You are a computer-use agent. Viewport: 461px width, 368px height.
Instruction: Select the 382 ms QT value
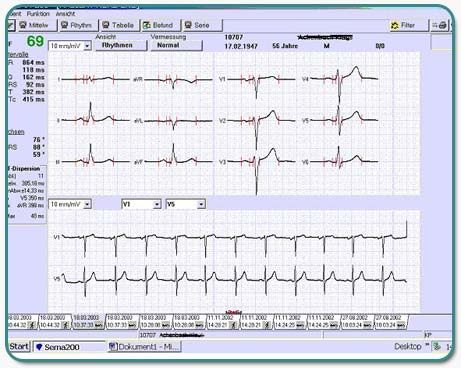(x=33, y=92)
